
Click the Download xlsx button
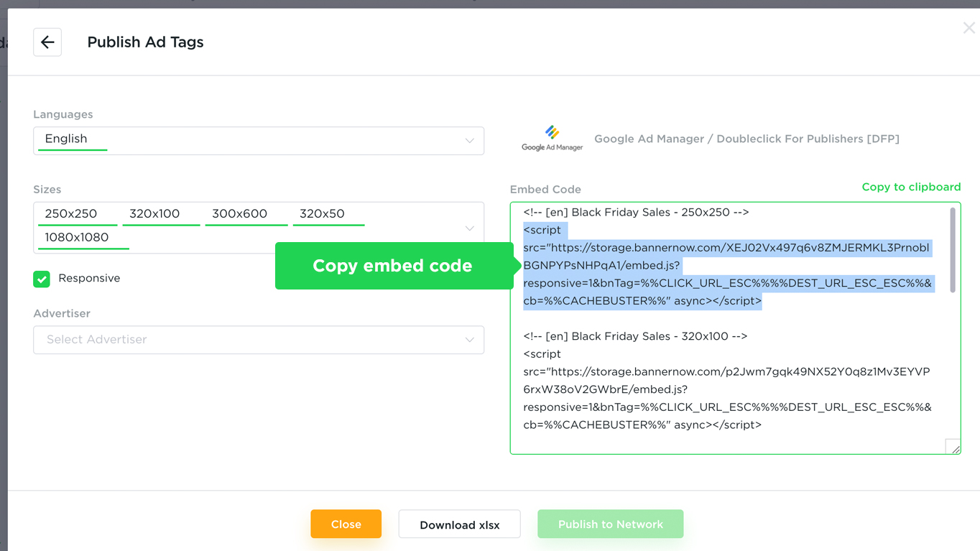click(460, 524)
